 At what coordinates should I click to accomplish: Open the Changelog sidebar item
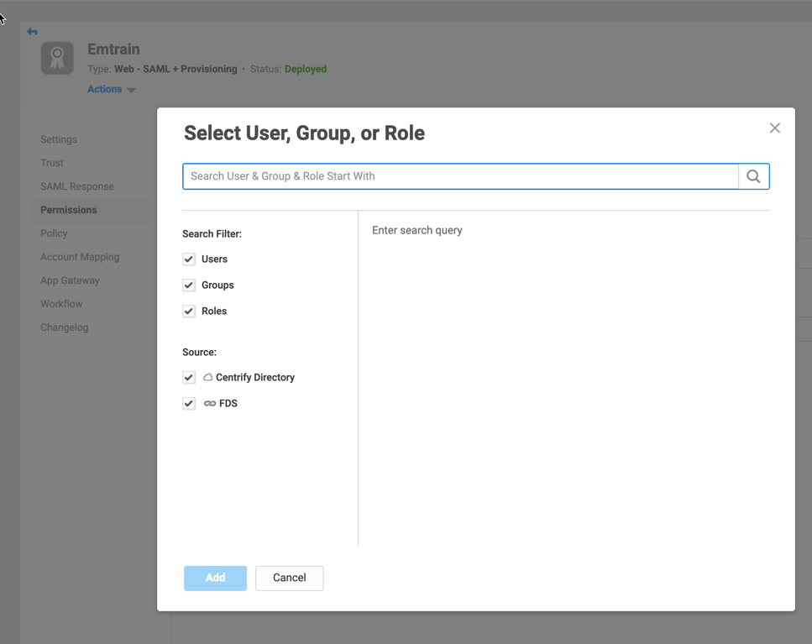point(64,327)
